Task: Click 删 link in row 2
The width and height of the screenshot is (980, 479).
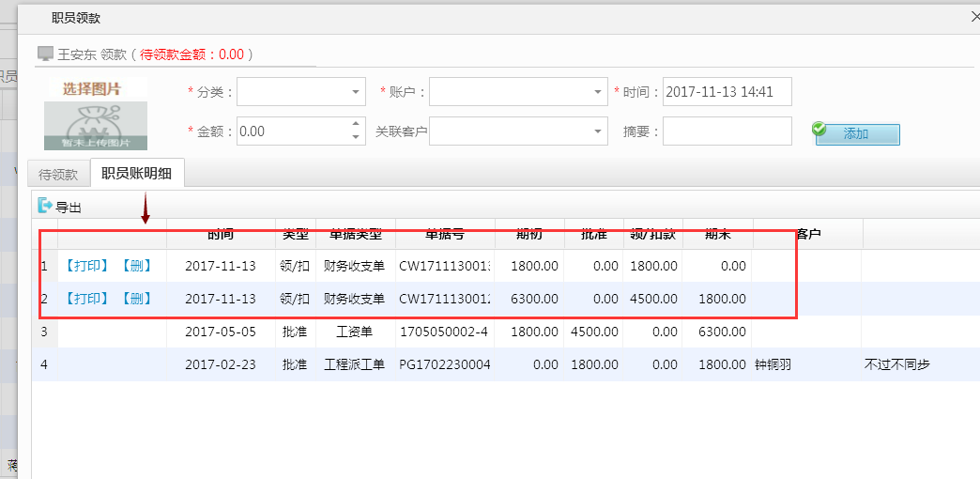Action: point(136,299)
